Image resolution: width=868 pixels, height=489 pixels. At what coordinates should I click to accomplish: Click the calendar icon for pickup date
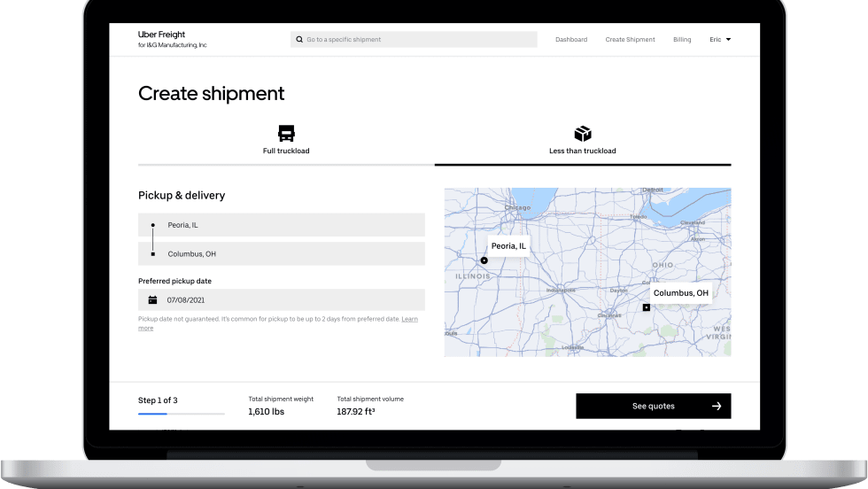click(x=152, y=299)
